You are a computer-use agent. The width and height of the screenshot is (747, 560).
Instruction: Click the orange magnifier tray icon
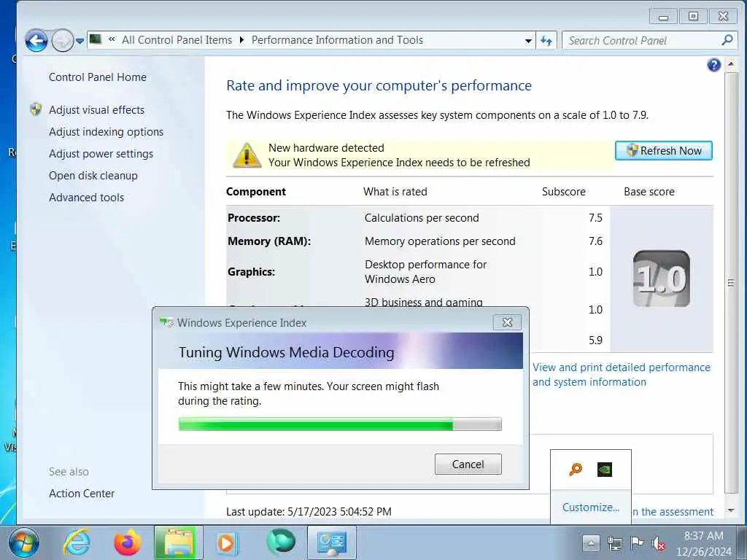coord(576,470)
